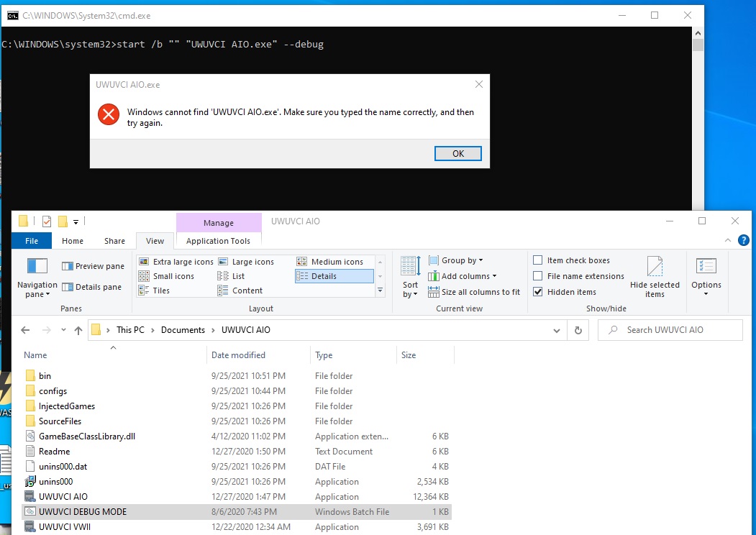
Task: Click OK in the error dialog
Action: click(457, 153)
